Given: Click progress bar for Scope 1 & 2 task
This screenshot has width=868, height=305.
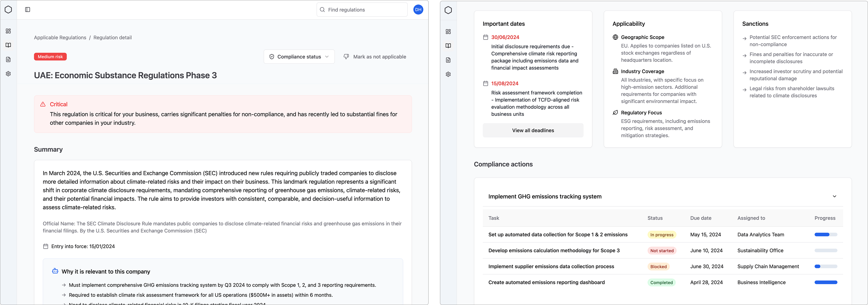Looking at the screenshot, I should (x=826, y=234).
